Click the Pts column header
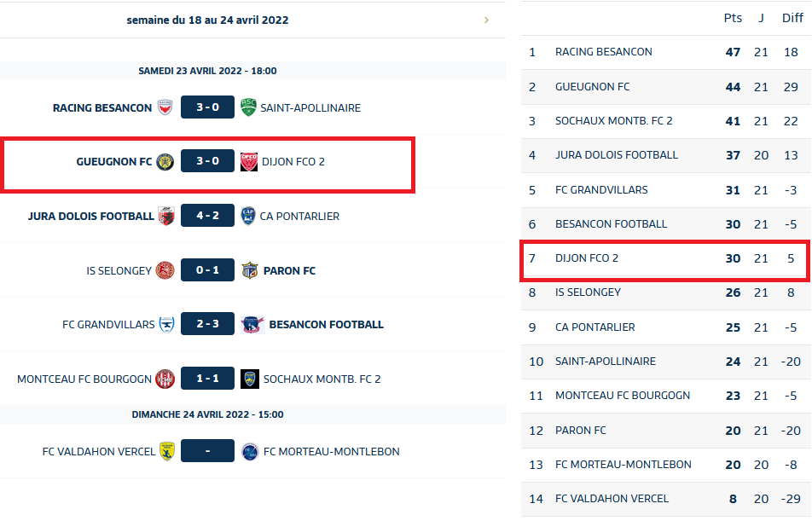Screen dimensions: 812x521 tap(733, 18)
